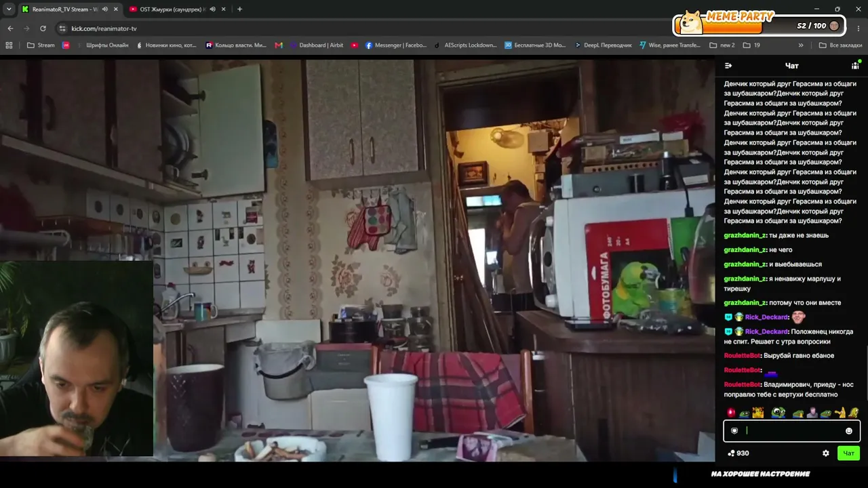Viewport: 868px width, 488px height.
Task: Go back in browser history
Action: tap(10, 28)
